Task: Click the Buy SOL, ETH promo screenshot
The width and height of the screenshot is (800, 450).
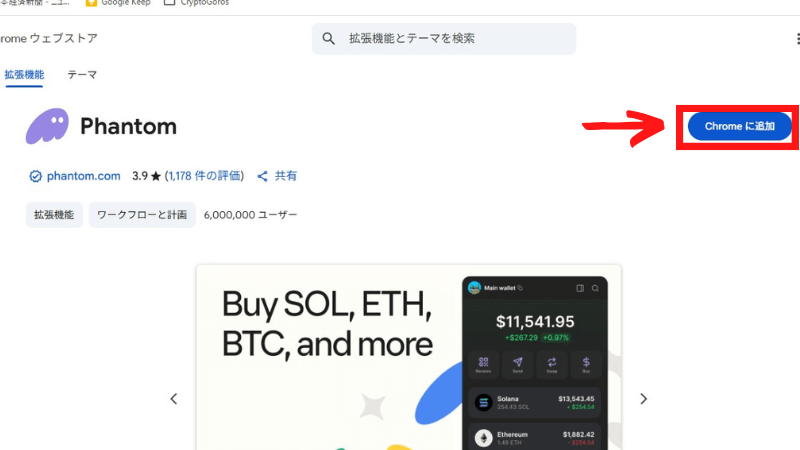Action: pyautogui.click(x=408, y=357)
